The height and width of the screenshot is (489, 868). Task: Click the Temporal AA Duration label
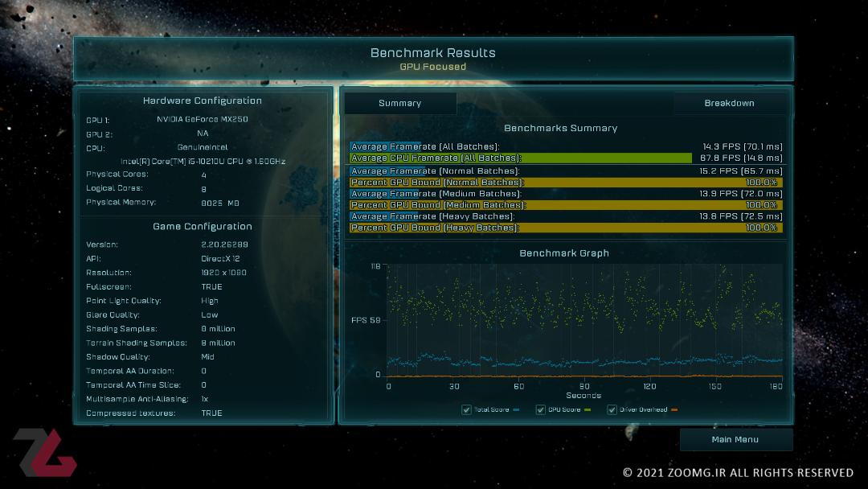point(129,371)
